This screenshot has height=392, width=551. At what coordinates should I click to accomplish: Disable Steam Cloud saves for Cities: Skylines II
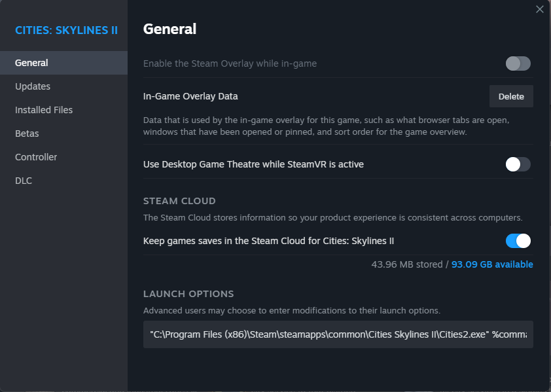518,241
